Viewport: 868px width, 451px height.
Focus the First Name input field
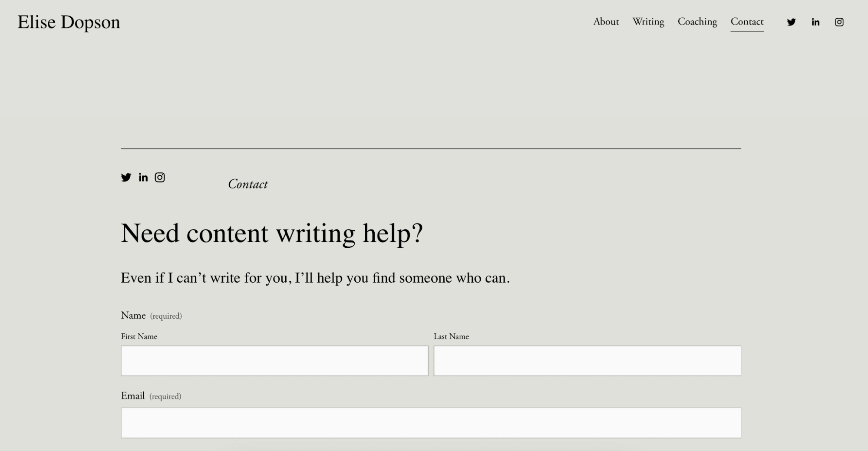[274, 361]
